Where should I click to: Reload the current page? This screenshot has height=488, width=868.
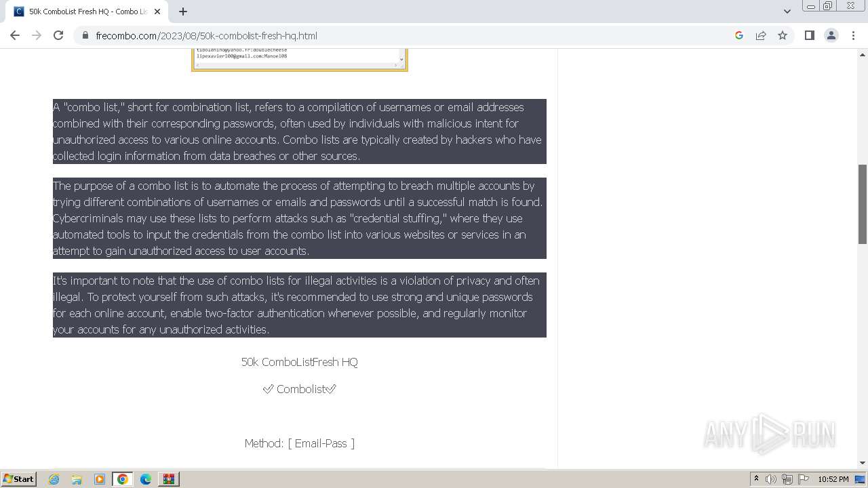click(x=58, y=35)
